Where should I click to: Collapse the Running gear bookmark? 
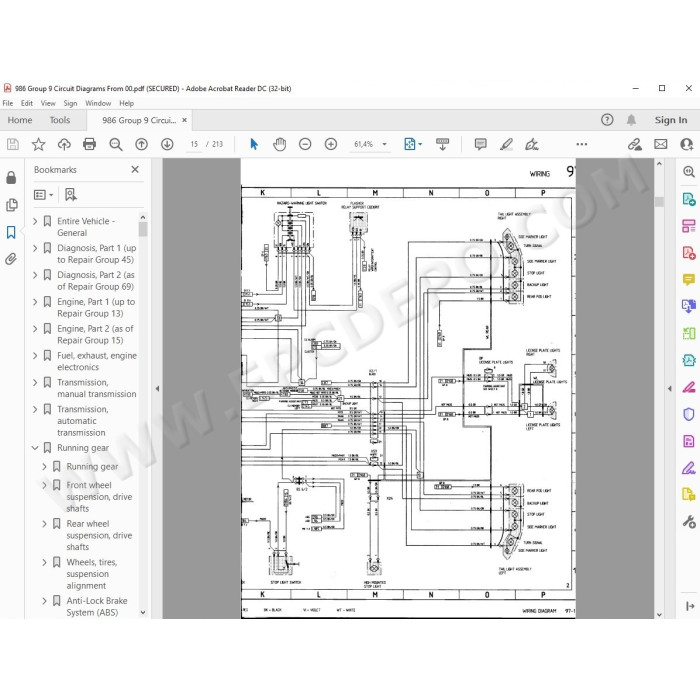click(35, 448)
